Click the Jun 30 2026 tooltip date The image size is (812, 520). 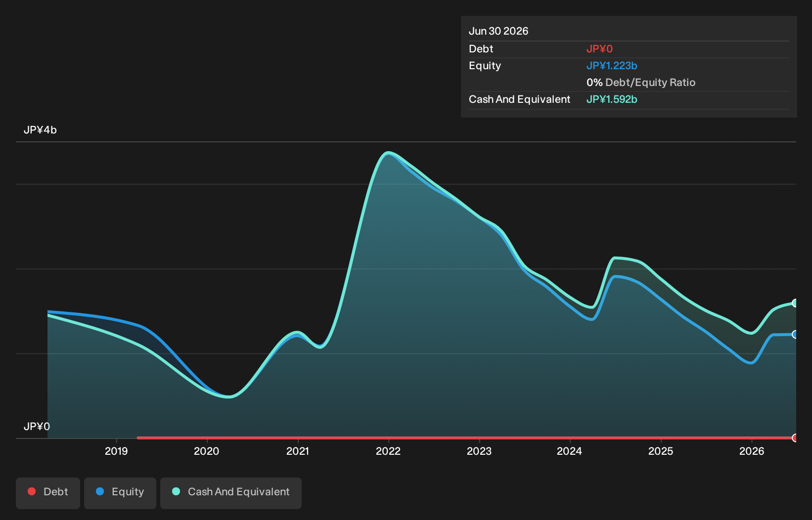coord(498,31)
